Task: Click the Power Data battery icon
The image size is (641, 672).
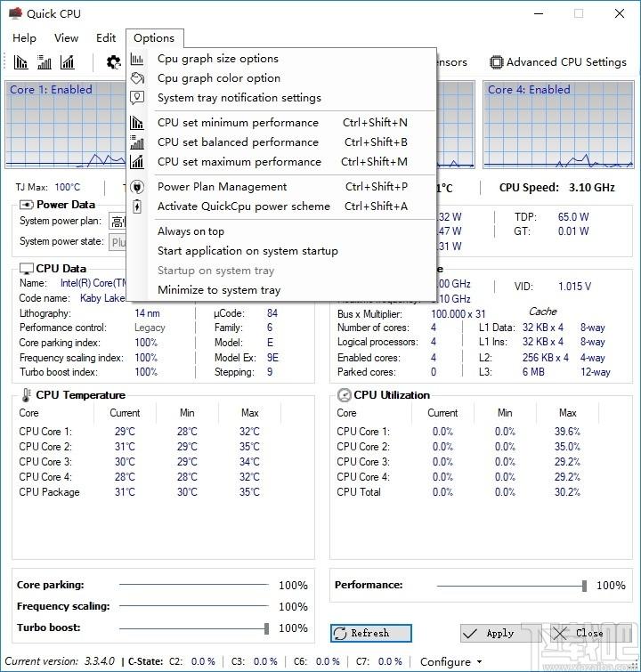Action: (x=27, y=205)
